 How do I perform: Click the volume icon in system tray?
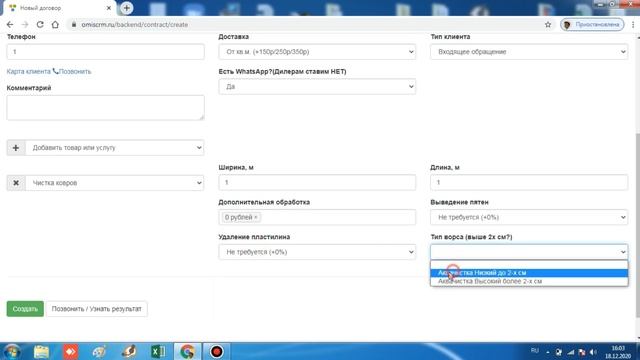click(593, 352)
